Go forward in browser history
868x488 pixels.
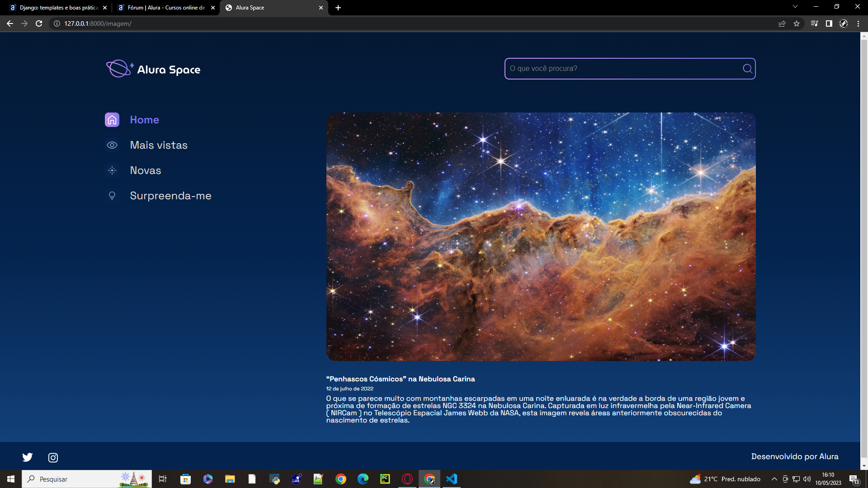pos(24,23)
